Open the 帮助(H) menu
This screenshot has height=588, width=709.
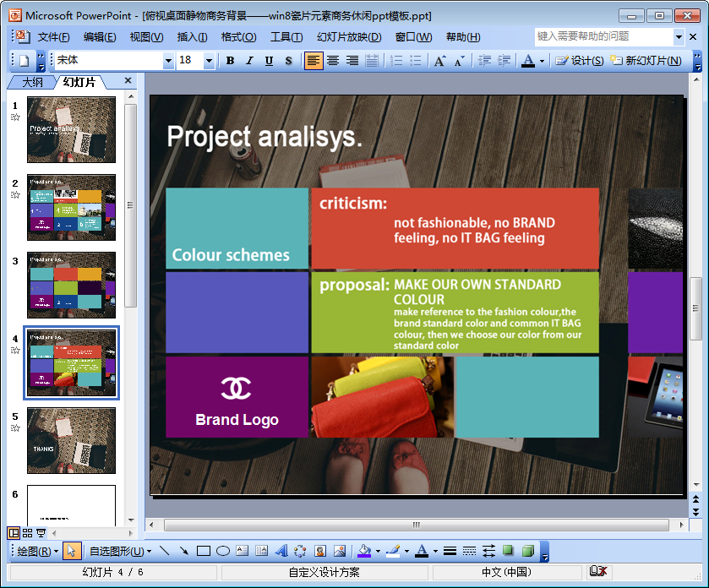point(463,37)
